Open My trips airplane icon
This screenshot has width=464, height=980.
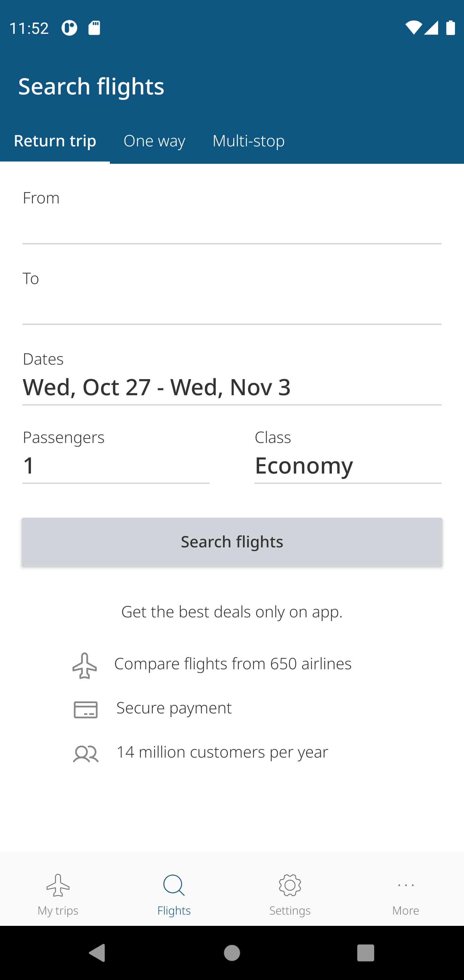[x=58, y=885]
